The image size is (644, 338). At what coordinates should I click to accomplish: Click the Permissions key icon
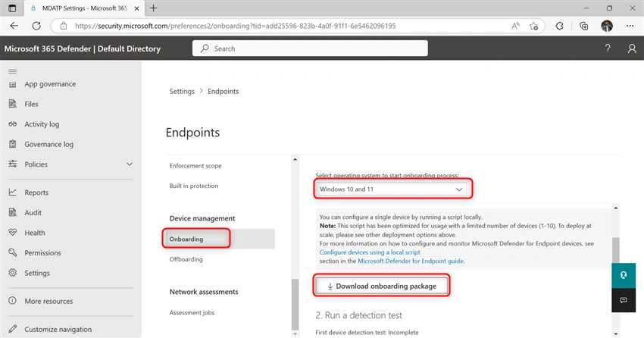point(13,252)
